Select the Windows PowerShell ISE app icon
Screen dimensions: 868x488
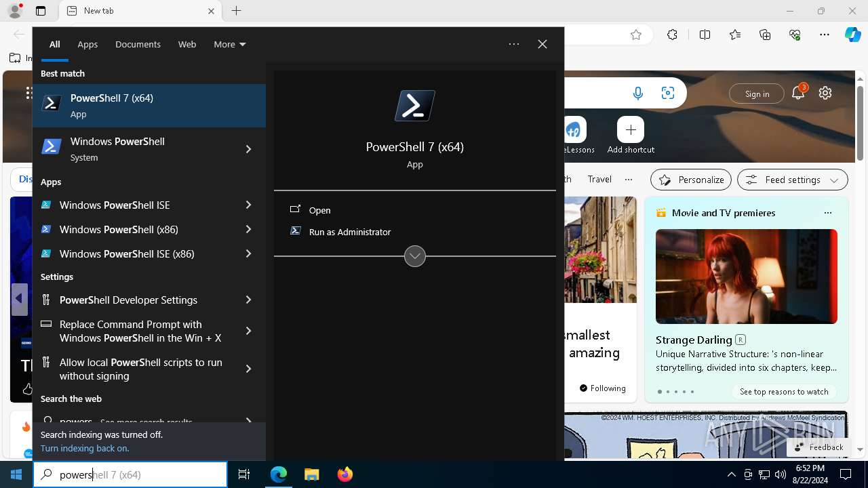click(46, 205)
